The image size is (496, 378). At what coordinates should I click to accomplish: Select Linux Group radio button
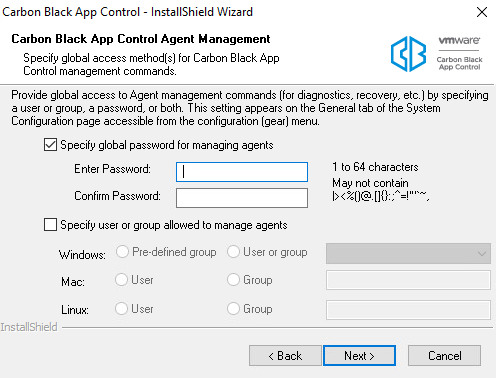click(x=233, y=309)
